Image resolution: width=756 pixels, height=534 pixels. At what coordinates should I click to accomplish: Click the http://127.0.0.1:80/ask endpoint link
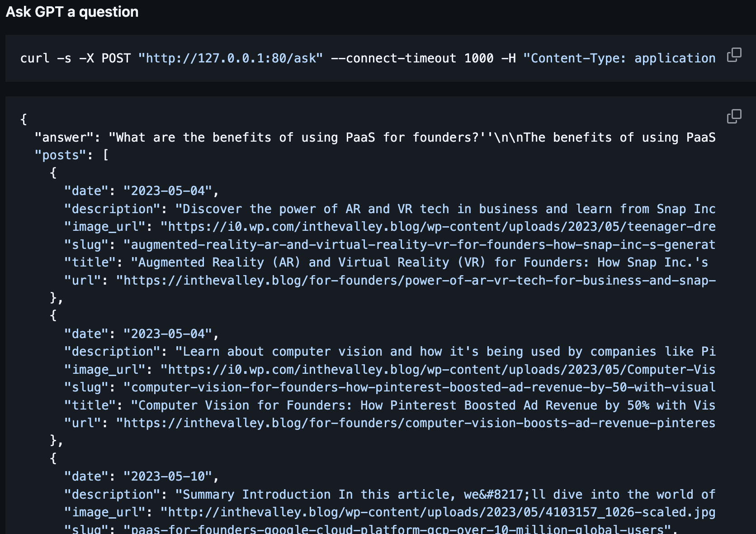tap(231, 58)
